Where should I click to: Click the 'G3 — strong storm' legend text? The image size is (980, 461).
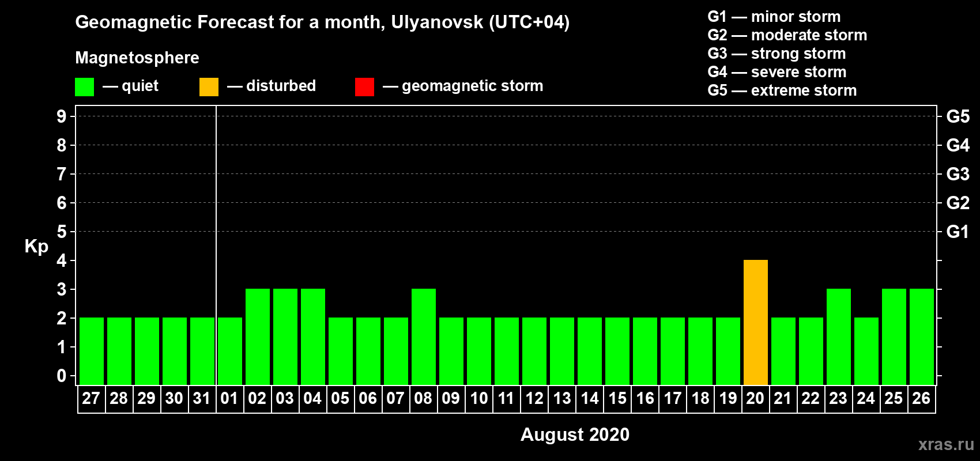[777, 54]
